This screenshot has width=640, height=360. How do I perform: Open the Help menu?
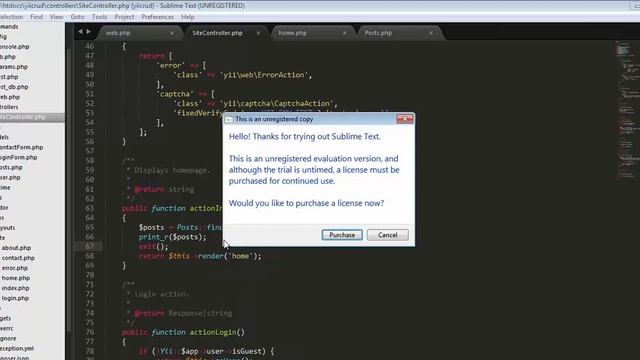pyautogui.click(x=187, y=17)
